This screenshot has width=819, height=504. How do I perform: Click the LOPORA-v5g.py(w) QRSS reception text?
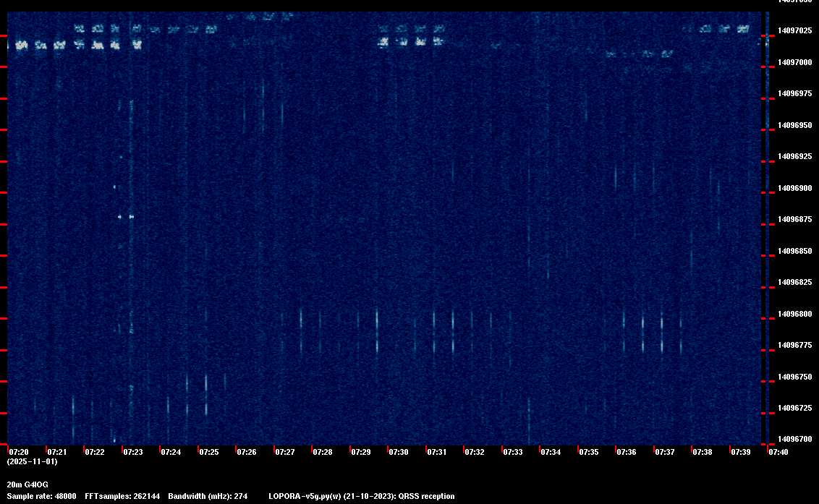[362, 496]
